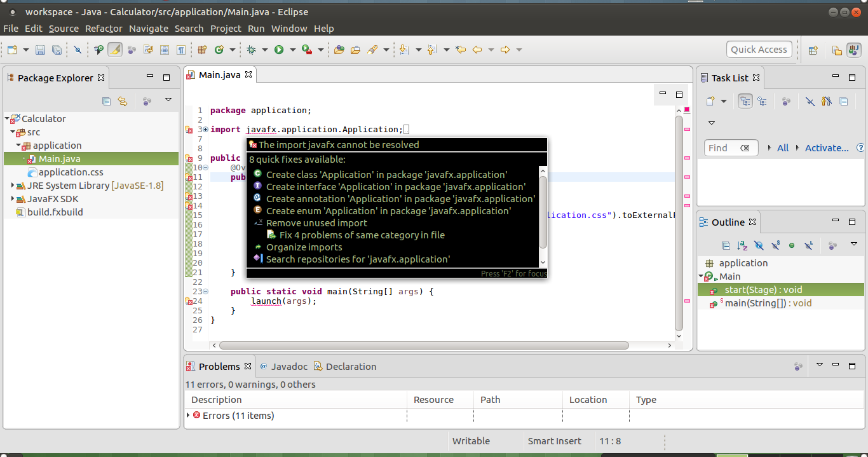
Task: Click Collapse All in Package Explorer
Action: [x=107, y=101]
